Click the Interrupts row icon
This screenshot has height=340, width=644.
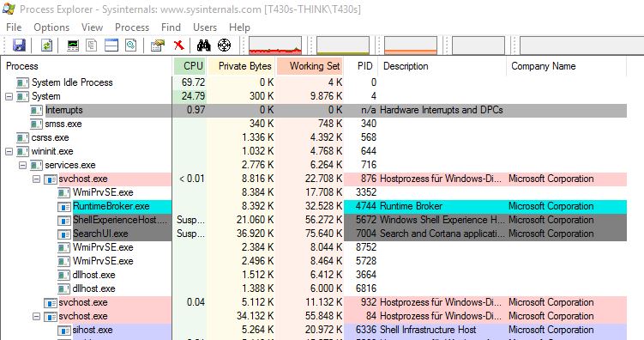(x=36, y=110)
